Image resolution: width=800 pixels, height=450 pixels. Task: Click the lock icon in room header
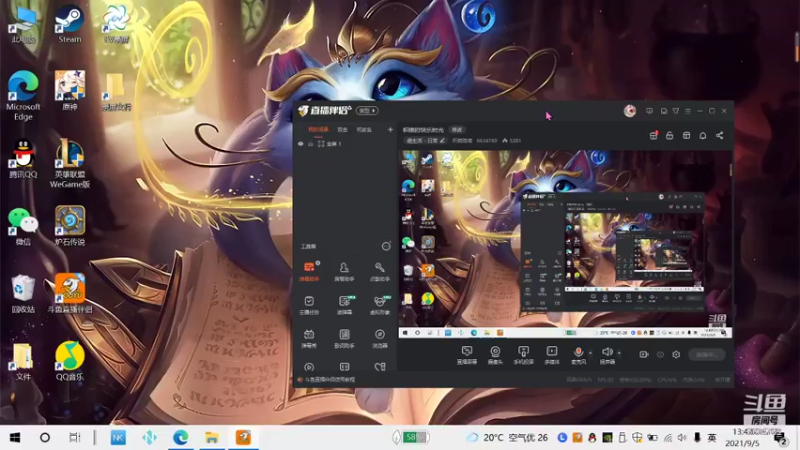point(669,135)
